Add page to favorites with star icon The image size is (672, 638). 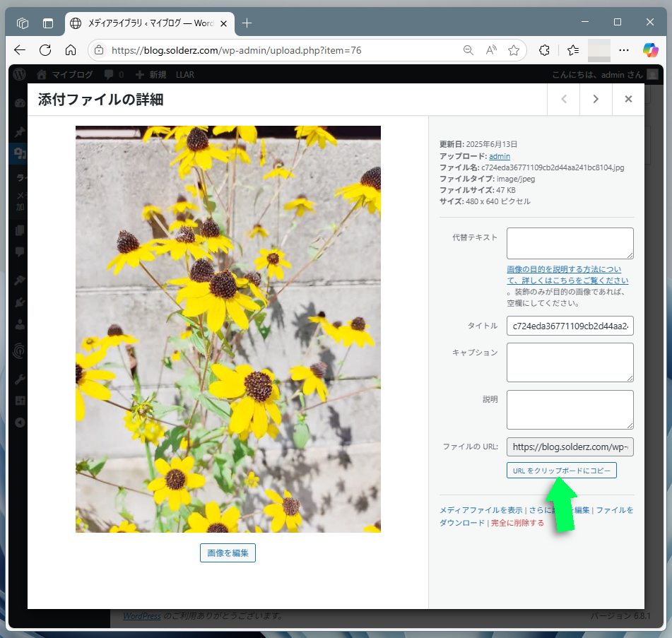coord(514,50)
